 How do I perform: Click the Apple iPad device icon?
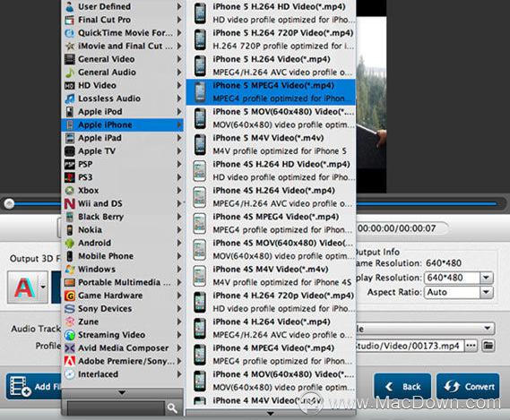(70, 138)
